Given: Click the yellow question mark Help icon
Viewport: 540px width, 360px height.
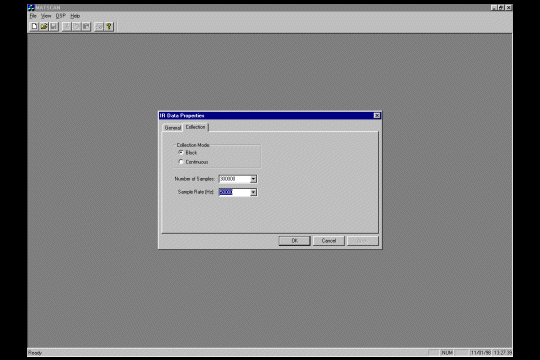Looking at the screenshot, I should tap(109, 27).
